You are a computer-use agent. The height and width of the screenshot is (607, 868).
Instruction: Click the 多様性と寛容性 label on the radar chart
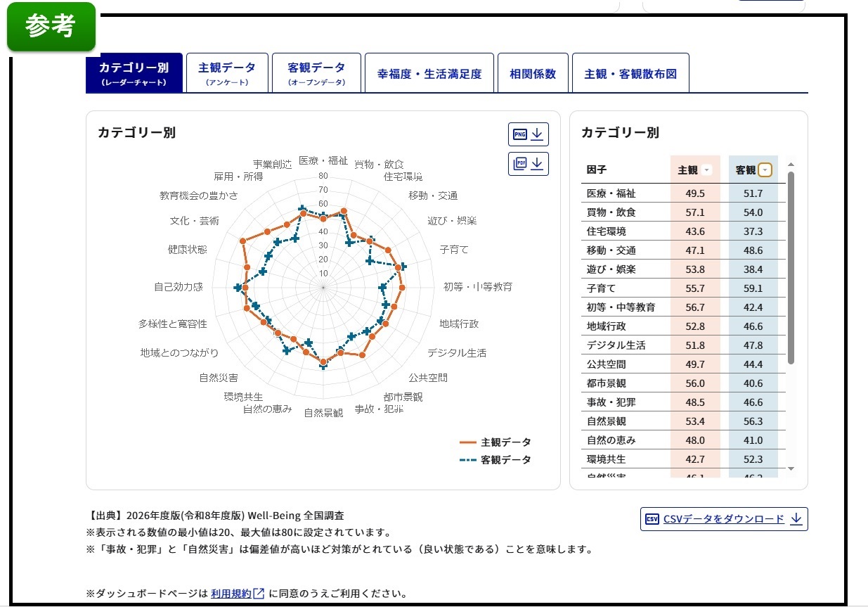pos(173,324)
